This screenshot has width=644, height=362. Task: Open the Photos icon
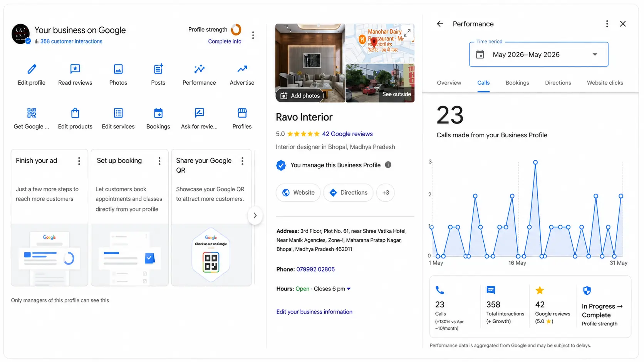tap(118, 69)
